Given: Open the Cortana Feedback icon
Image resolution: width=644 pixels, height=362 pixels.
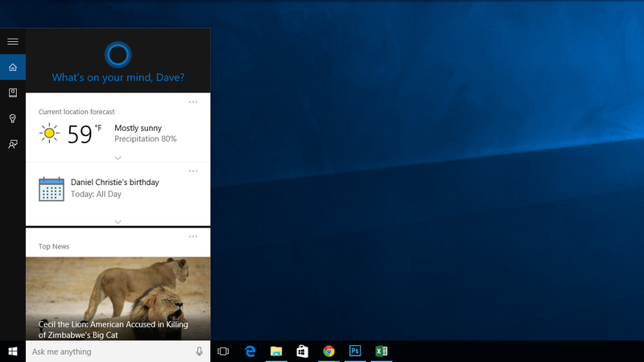Looking at the screenshot, I should 13,144.
